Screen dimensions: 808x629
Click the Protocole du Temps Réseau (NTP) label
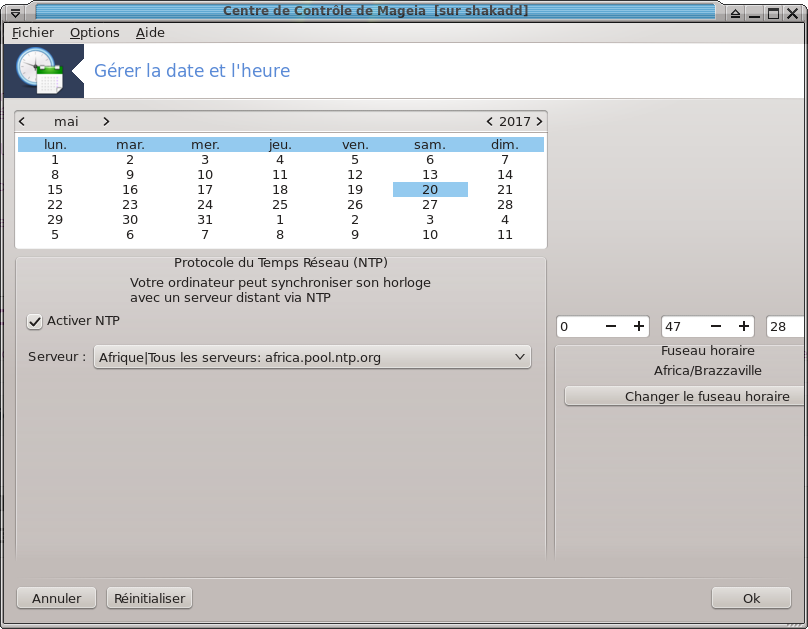pos(281,263)
